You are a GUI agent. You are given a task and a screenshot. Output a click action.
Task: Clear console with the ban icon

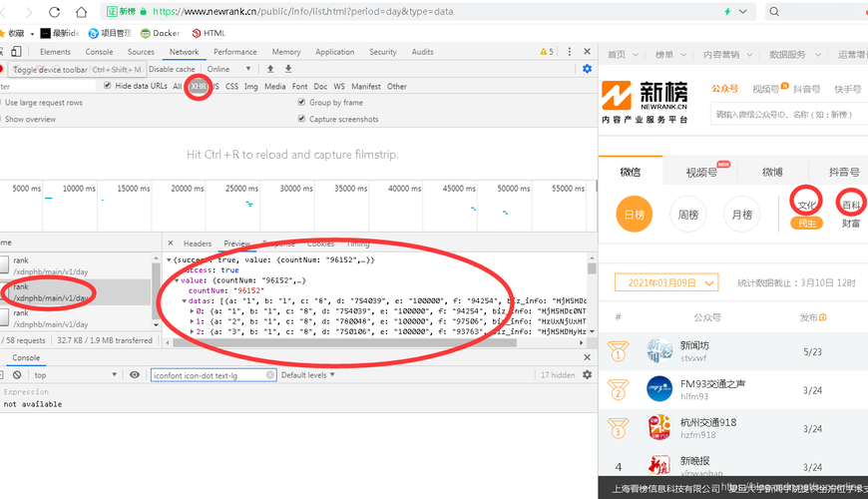pyautogui.click(x=17, y=375)
